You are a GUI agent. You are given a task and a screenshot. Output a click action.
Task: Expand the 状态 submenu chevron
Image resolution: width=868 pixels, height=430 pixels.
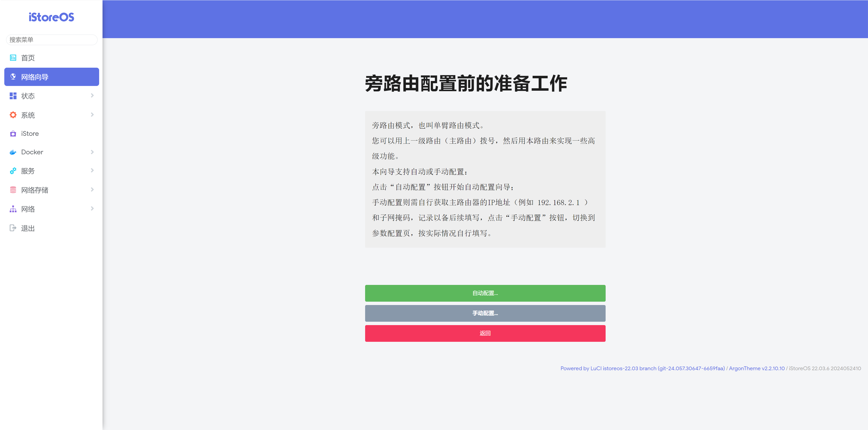(x=92, y=96)
